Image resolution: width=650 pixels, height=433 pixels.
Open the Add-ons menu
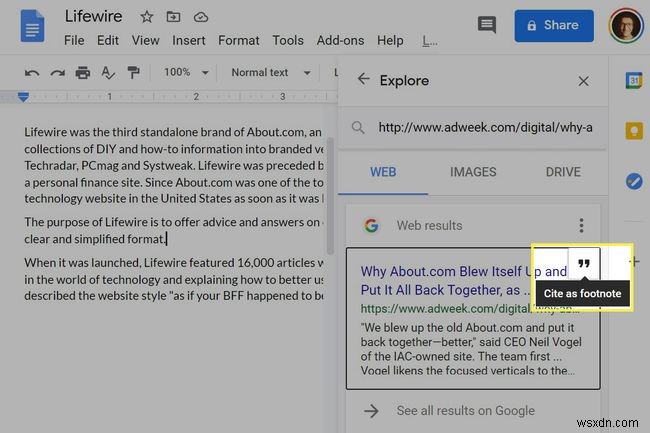(340, 41)
